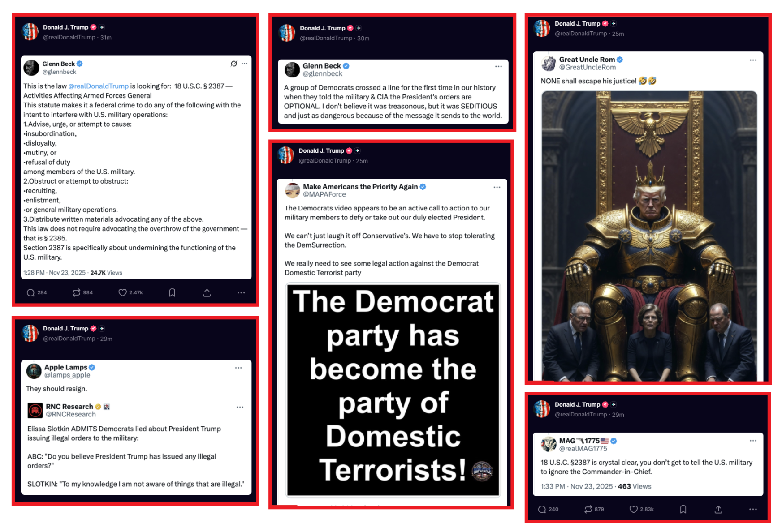Repost the post showing 879 reposts
Image resolution: width=782 pixels, height=532 pixels.
pos(588,509)
